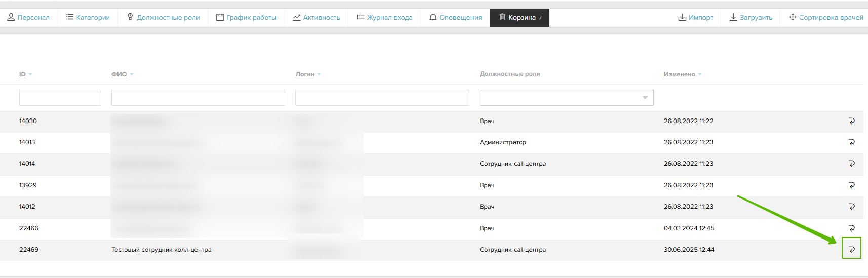Image resolution: width=868 pixels, height=278 pixels.
Task: Select the ID cell 13929
Action: point(28,185)
